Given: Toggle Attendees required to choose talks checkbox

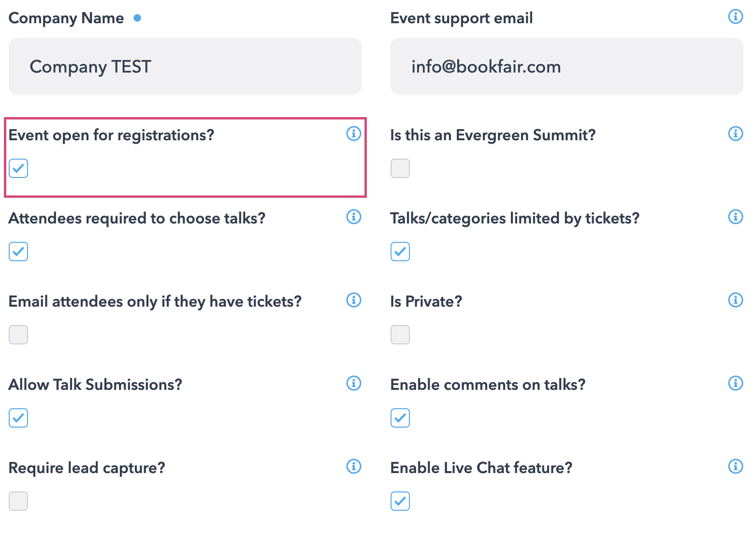Looking at the screenshot, I should pos(18,252).
